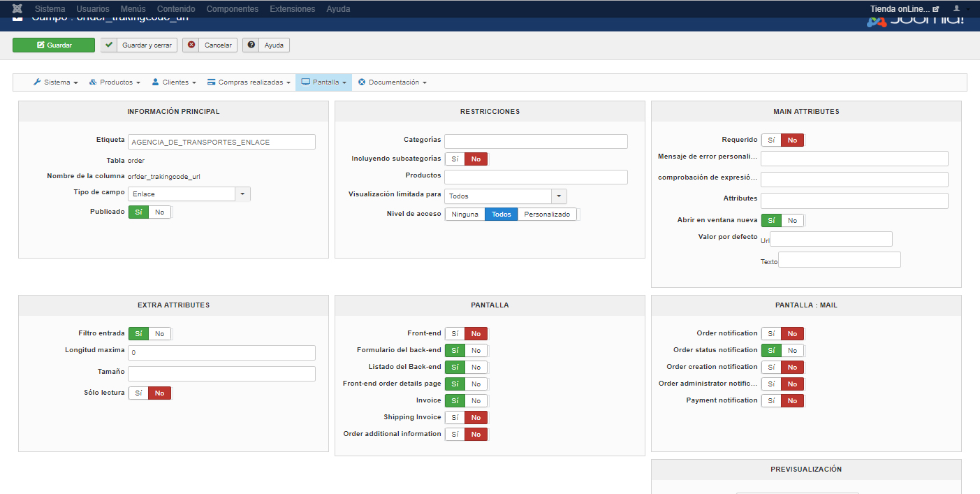Click the monitor icon beside Pantalla
Screen dimensions: 980x494
pos(305,82)
